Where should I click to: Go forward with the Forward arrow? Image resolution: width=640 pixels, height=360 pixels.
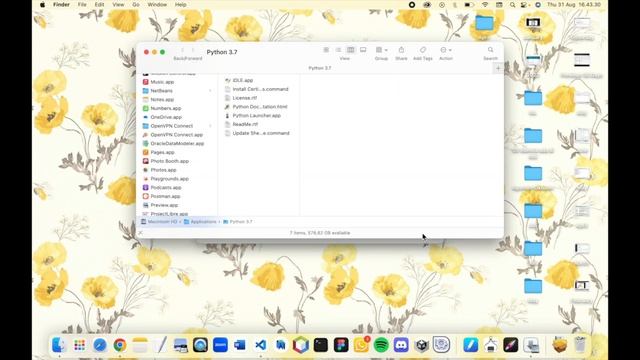tap(193, 50)
